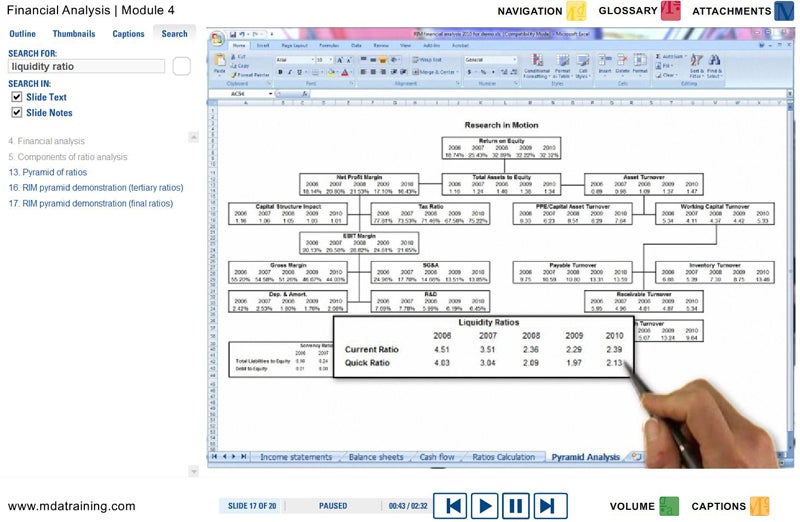Switch to the Outline tab

23,34
